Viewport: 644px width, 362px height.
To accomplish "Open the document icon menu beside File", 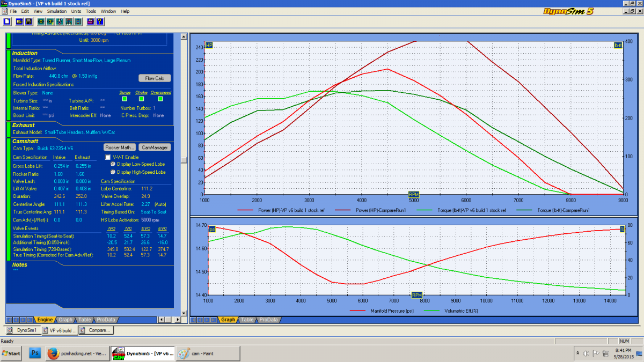I will [x=5, y=11].
